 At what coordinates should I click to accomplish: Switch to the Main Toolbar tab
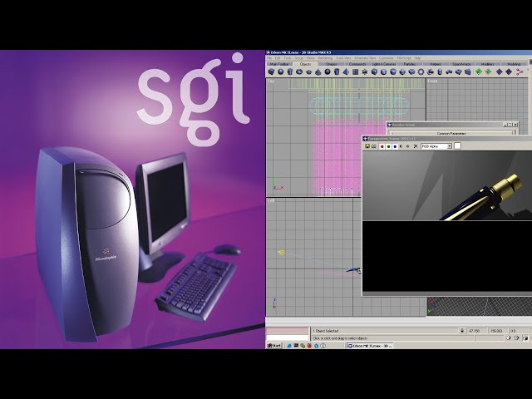click(279, 64)
